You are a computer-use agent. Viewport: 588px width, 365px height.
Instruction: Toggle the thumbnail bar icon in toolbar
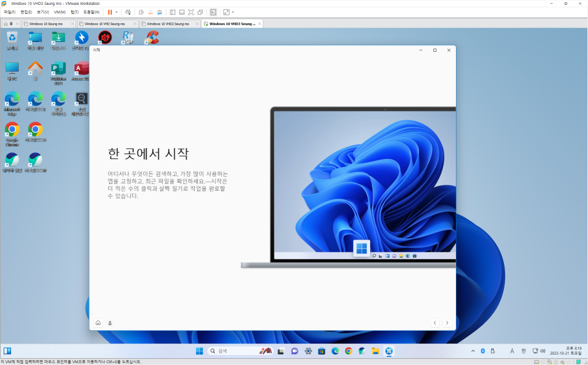pyautogui.click(x=181, y=12)
